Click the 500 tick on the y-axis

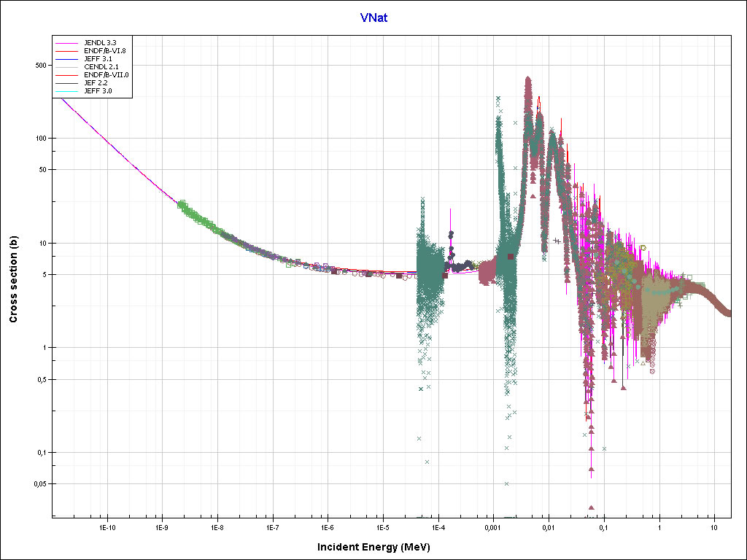(x=41, y=65)
